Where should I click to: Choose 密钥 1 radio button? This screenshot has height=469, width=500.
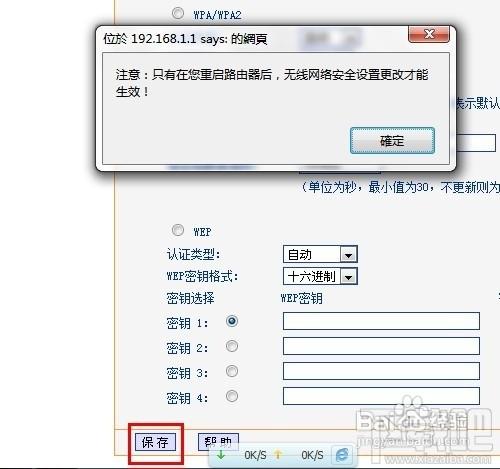(232, 321)
